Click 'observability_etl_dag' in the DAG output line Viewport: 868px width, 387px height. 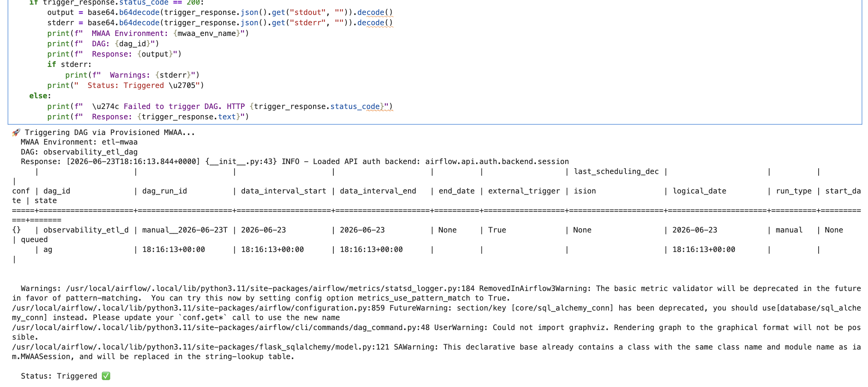90,152
